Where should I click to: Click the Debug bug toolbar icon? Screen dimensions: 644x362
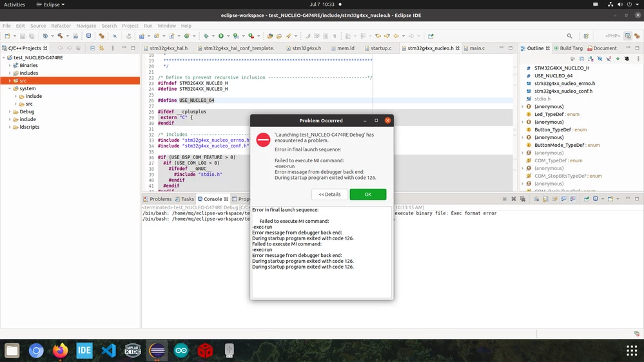click(x=206, y=36)
